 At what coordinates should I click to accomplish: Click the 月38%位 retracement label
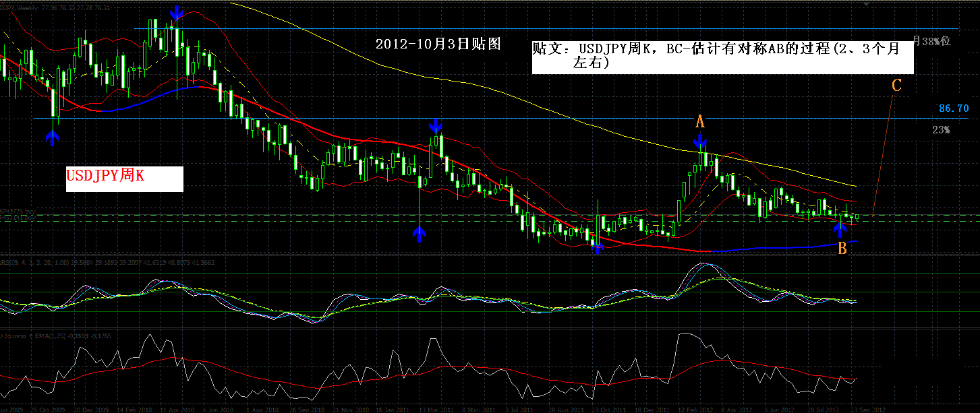932,41
